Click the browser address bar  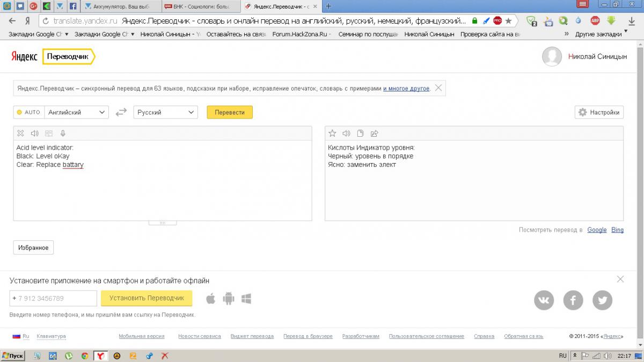279,21
